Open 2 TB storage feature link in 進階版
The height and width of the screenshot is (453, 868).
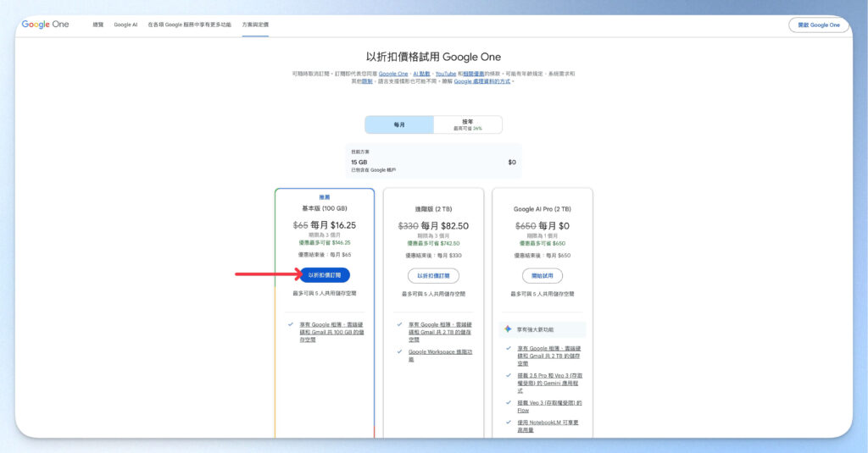[440, 332]
